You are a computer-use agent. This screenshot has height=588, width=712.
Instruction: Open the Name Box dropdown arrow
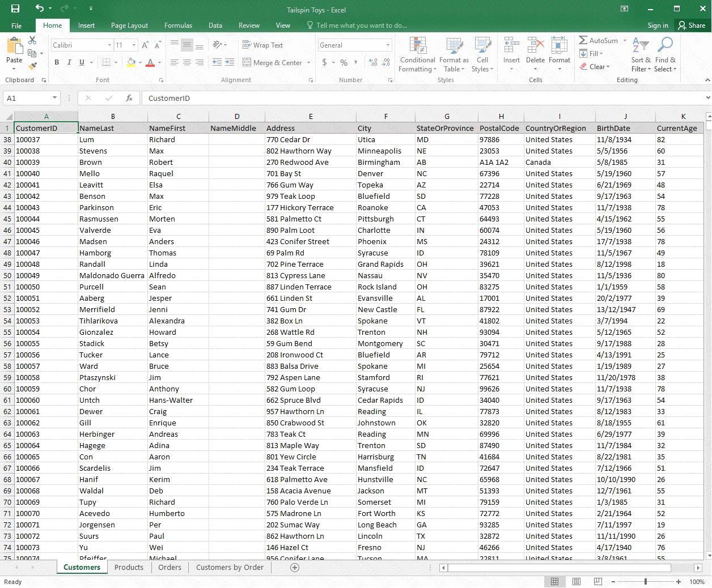54,98
